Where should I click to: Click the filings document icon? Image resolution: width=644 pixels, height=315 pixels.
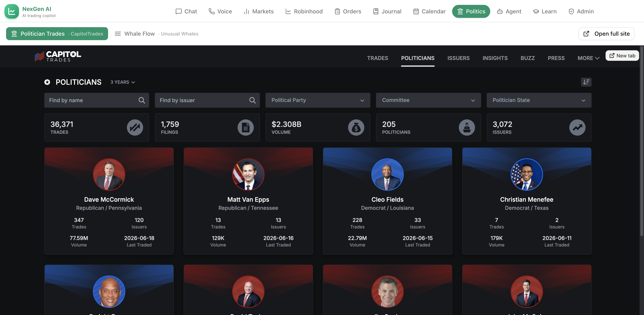coord(245,127)
